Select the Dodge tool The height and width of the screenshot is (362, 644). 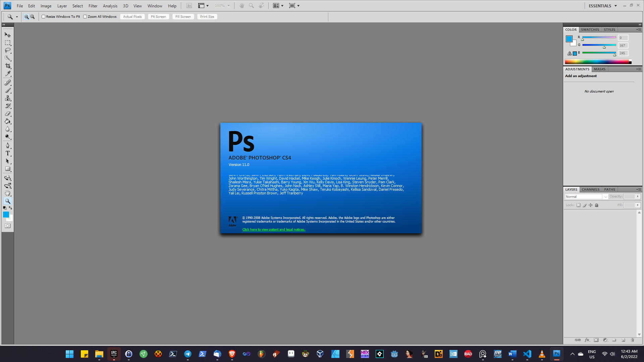[x=8, y=137]
